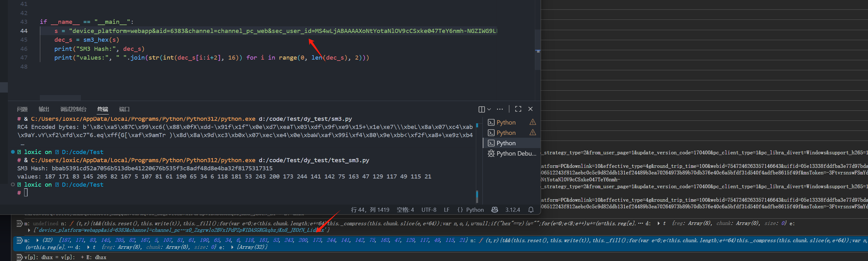Select the Python Debug terminal entry
This screenshot has width=868, height=261.
point(512,154)
